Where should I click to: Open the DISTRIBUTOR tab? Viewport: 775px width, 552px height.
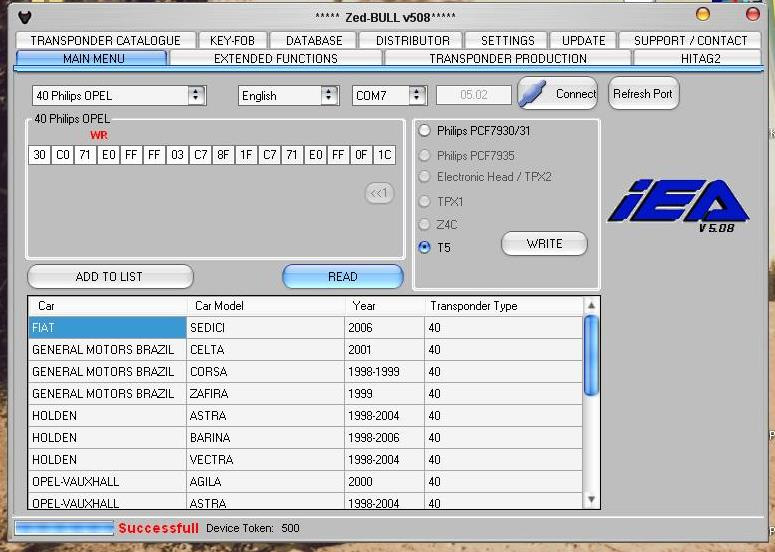412,41
